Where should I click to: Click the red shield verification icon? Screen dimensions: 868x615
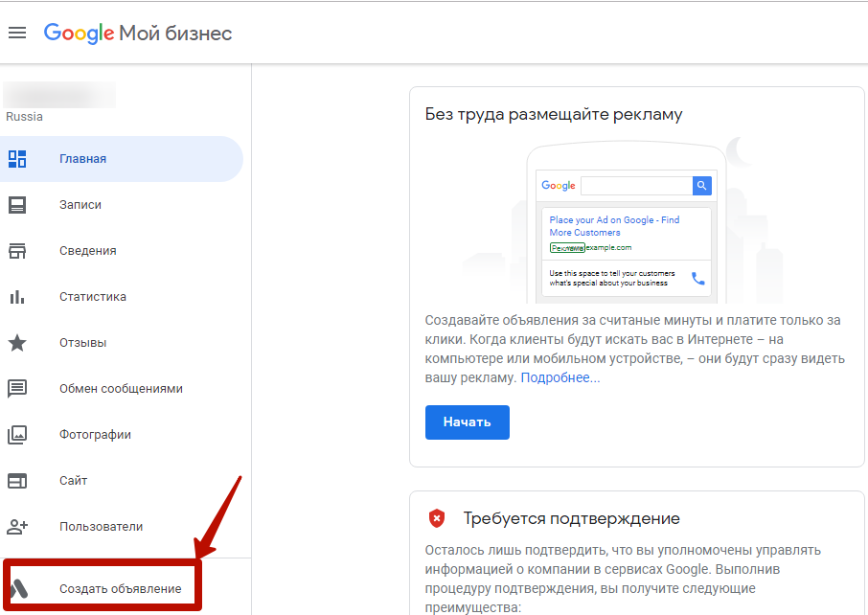pyautogui.click(x=437, y=518)
